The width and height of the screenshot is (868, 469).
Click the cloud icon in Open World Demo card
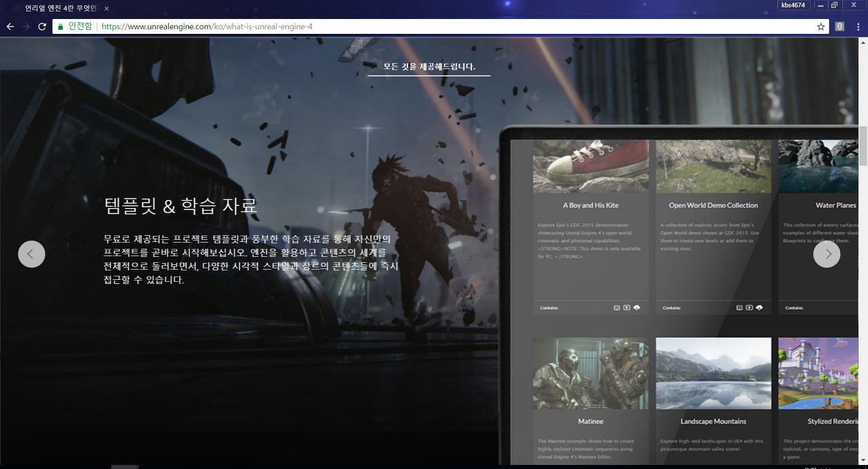[x=759, y=308]
